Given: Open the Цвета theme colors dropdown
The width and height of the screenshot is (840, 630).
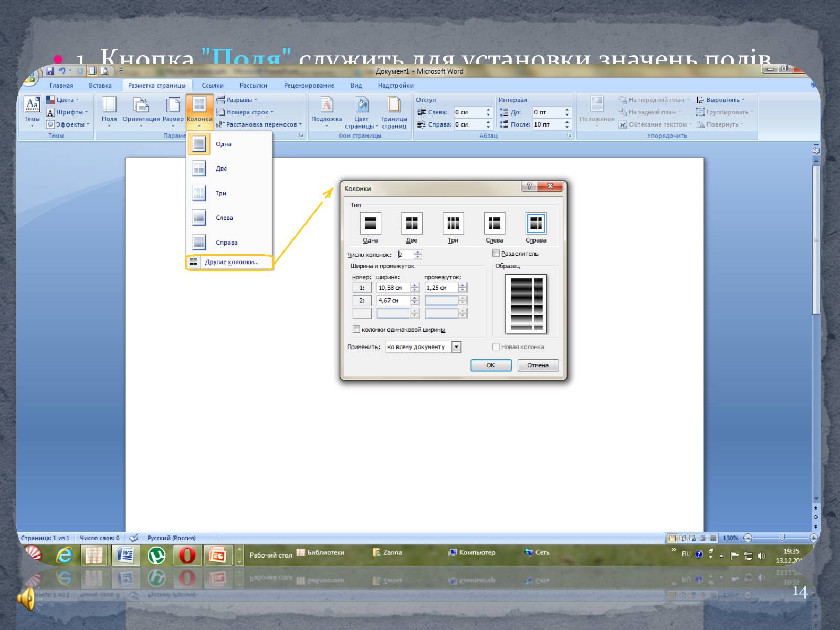Looking at the screenshot, I should pos(62,100).
